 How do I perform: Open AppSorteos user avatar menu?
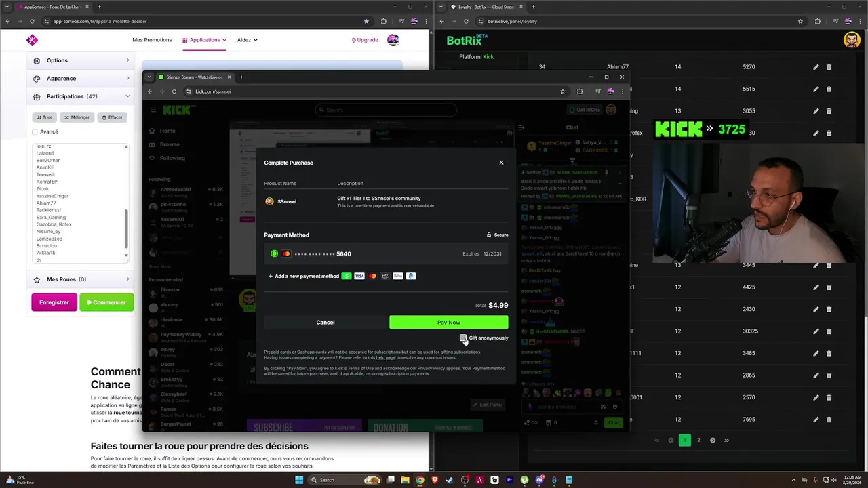click(x=393, y=40)
